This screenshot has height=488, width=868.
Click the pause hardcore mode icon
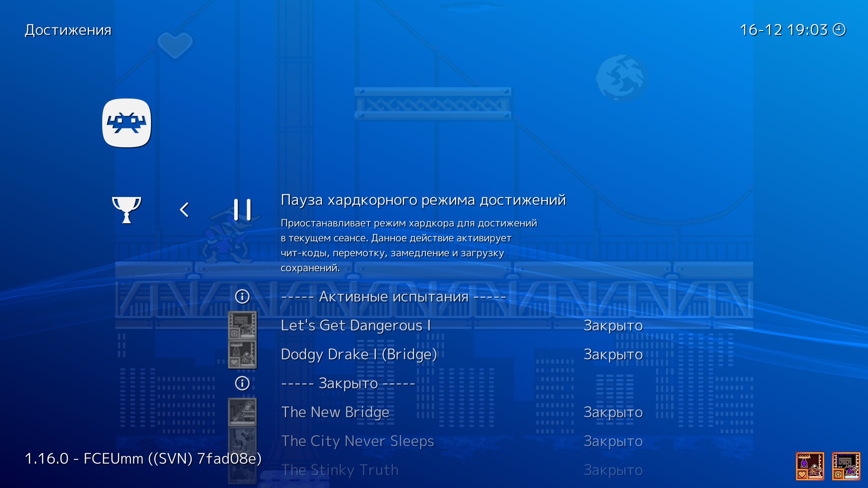(x=242, y=210)
